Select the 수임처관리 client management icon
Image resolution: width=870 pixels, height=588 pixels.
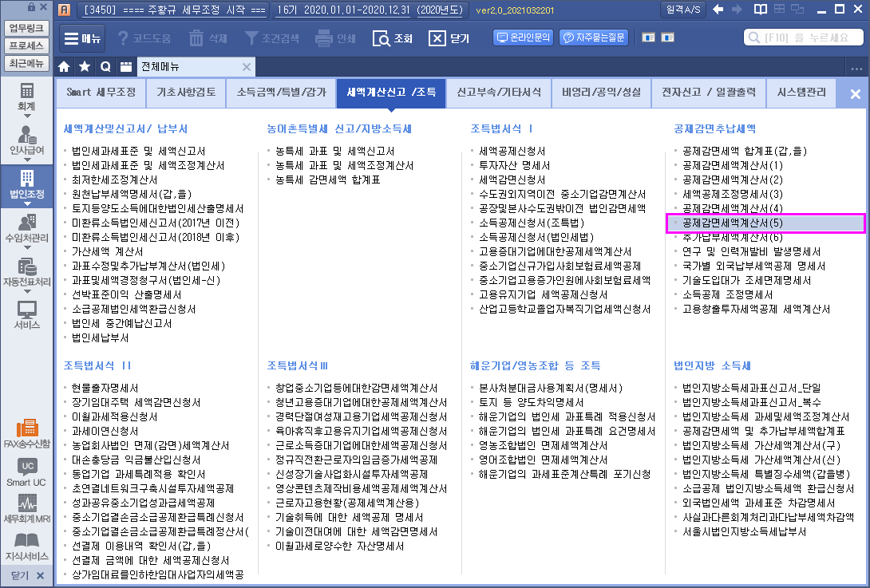26,228
